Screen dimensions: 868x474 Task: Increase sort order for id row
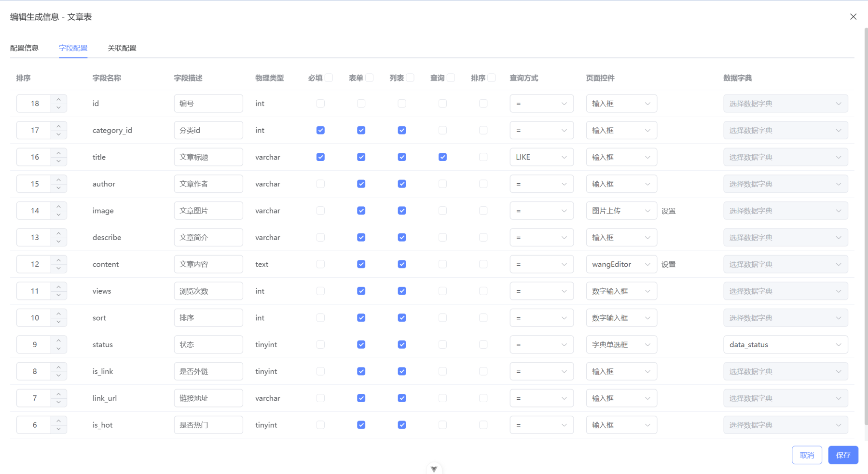pyautogui.click(x=58, y=99)
